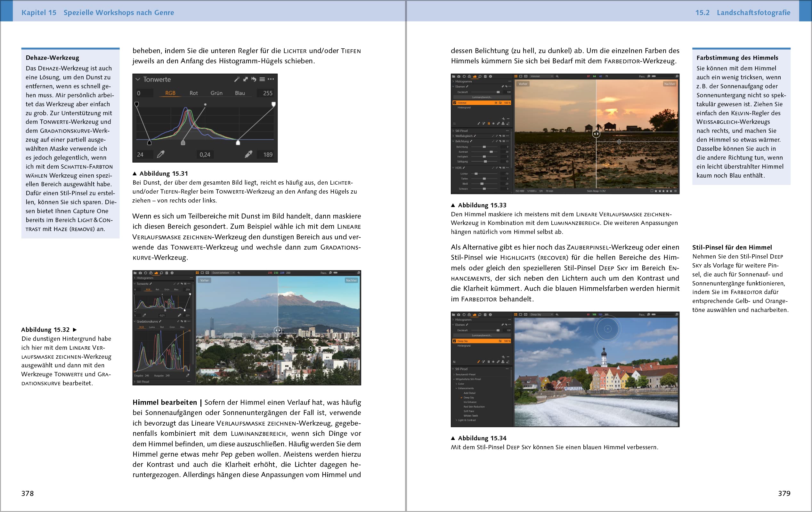This screenshot has width=812, height=512.
Task: Open the orange Exposure tool tab in Abbildung 15.33
Action: [475, 76]
